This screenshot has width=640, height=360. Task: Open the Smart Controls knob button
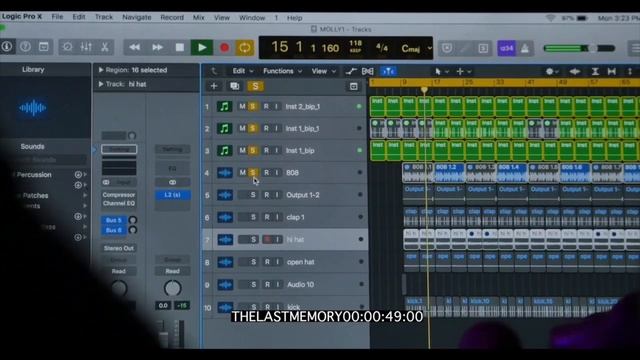tap(67, 47)
